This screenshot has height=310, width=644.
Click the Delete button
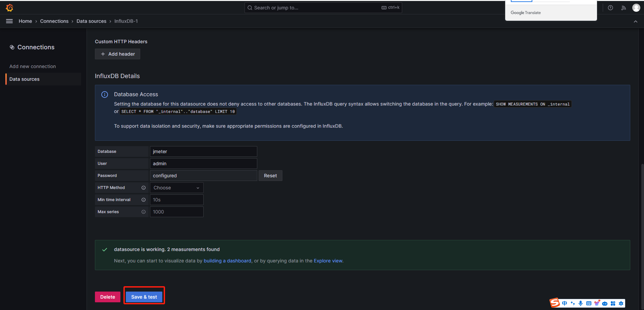pyautogui.click(x=108, y=297)
